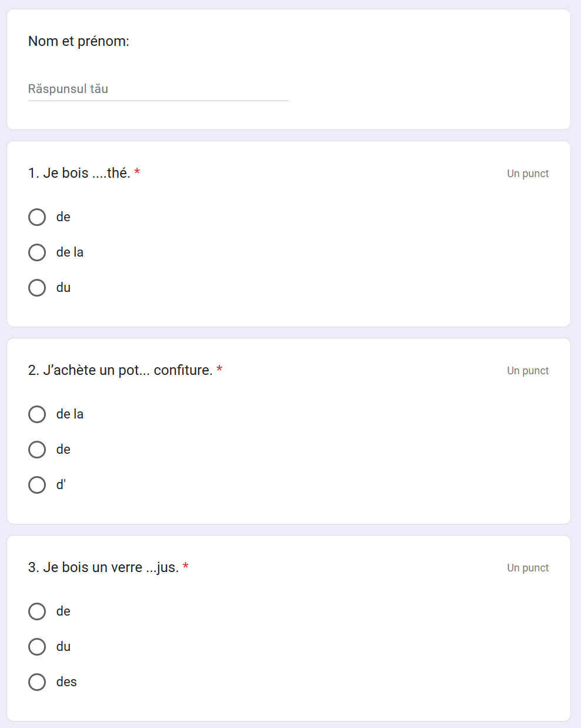Pick "des" as the answer to question 3
This screenshot has height=728, width=581.
(37, 682)
